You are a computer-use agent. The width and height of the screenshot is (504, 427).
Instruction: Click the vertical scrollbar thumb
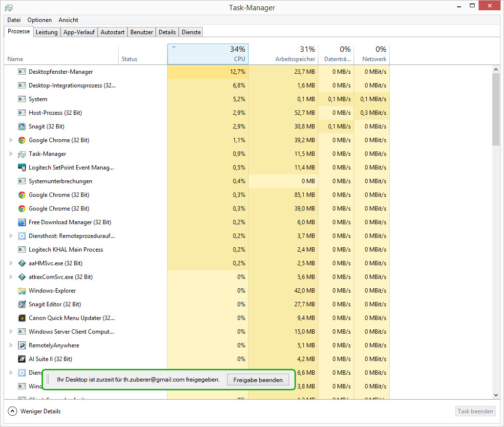point(496,109)
